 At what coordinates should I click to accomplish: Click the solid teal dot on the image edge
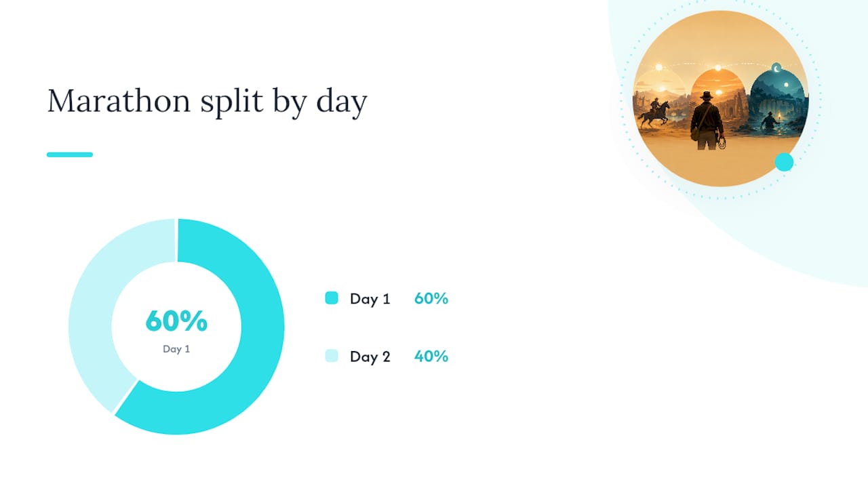tap(784, 162)
